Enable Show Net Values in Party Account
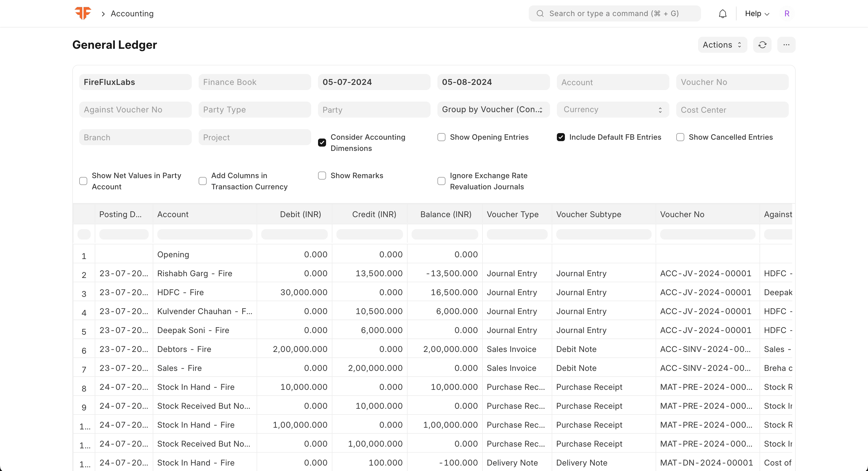This screenshot has height=471, width=868. pyautogui.click(x=83, y=181)
